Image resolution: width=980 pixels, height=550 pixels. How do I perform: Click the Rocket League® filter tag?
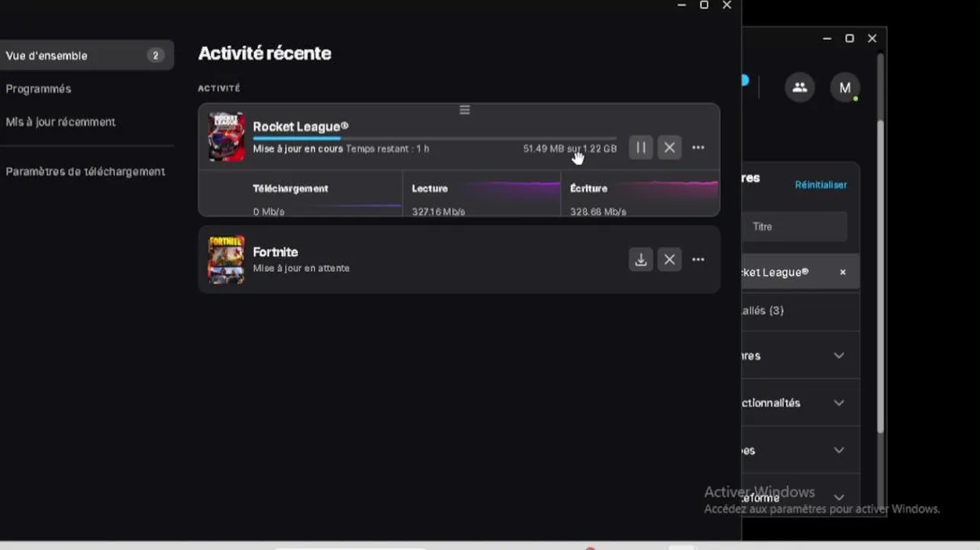(x=801, y=273)
